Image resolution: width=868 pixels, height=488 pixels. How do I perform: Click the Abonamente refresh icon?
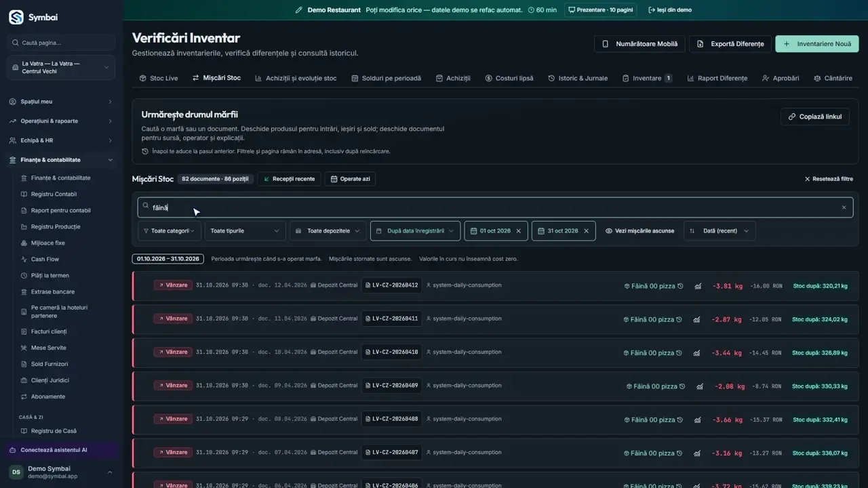point(24,396)
